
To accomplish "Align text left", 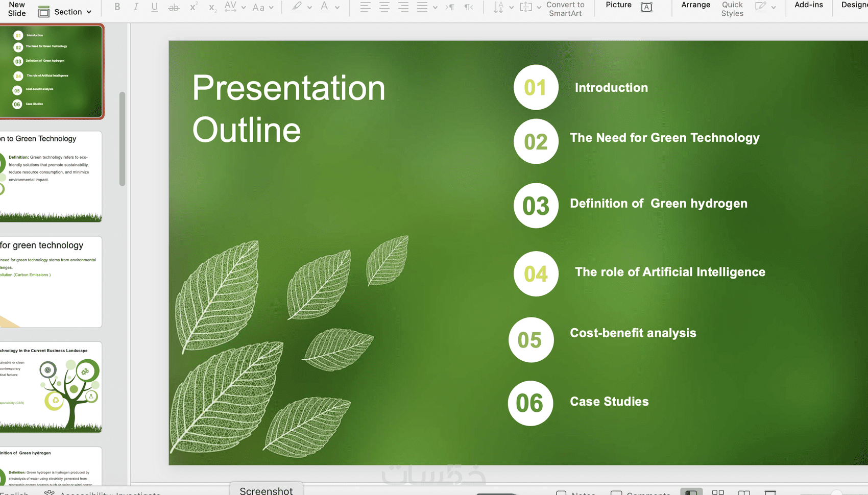I will (x=365, y=7).
